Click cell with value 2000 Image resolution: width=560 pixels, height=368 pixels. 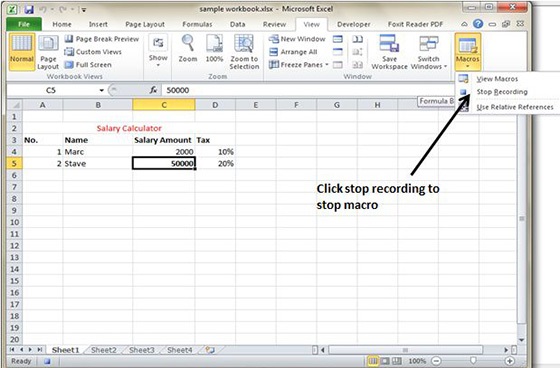164,152
